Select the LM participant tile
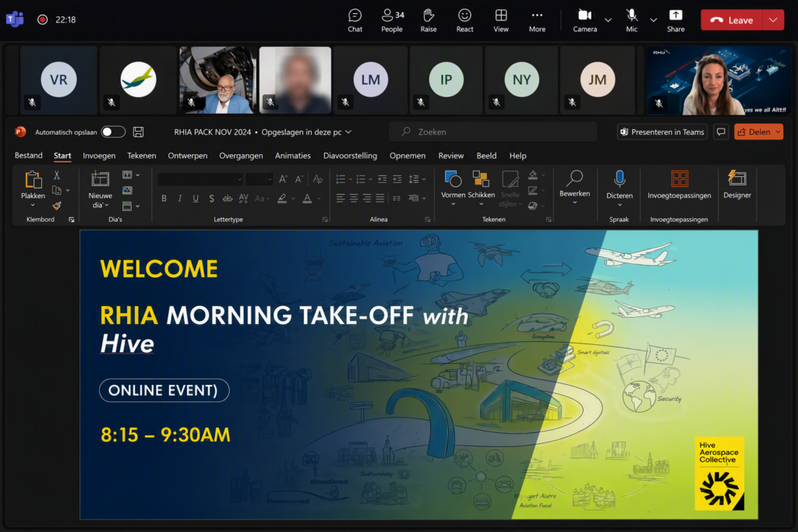798x532 pixels. pyautogui.click(x=370, y=80)
